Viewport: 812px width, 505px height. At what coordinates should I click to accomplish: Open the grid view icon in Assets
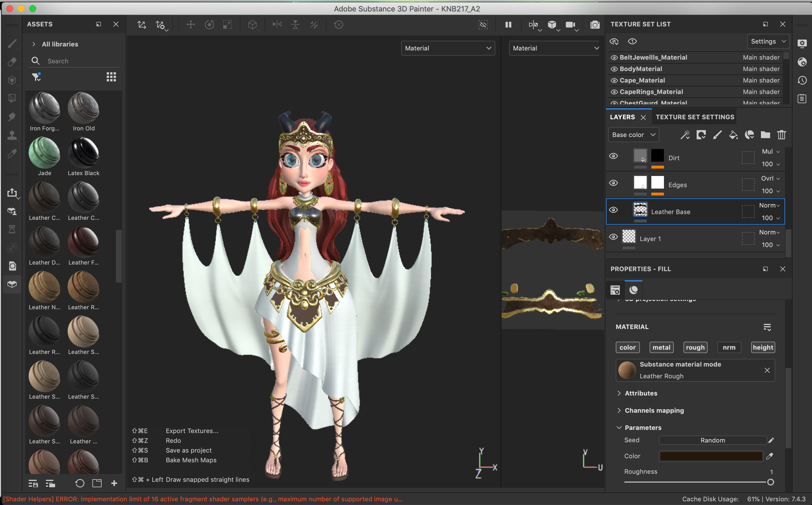(x=111, y=77)
